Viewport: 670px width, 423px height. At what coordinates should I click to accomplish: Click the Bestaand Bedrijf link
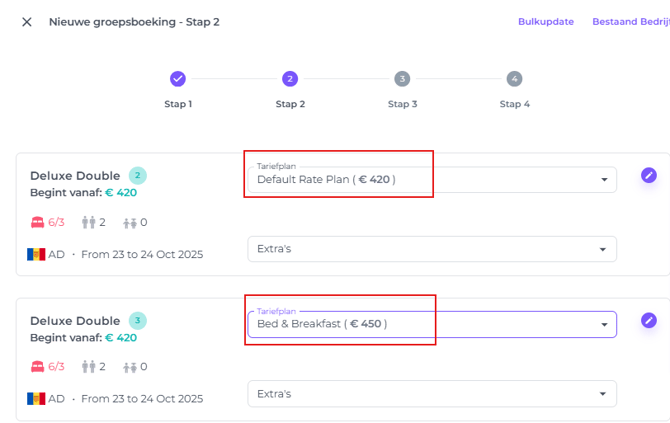coord(632,22)
